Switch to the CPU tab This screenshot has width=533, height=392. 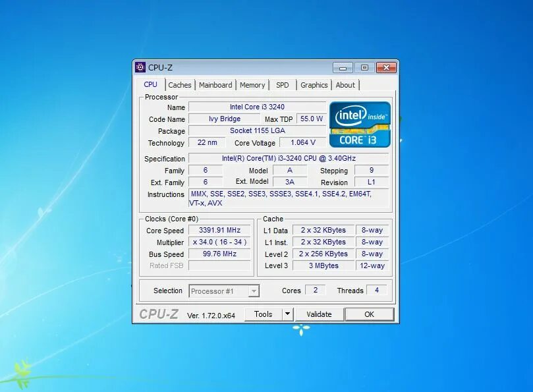(151, 84)
